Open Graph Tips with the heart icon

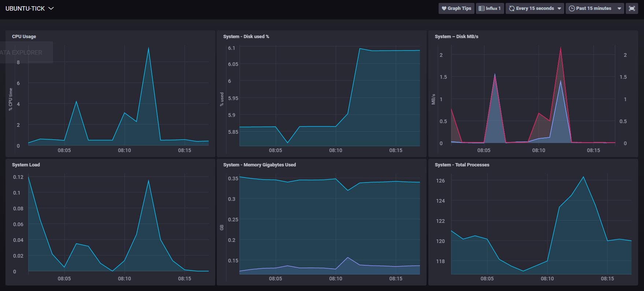pos(456,8)
